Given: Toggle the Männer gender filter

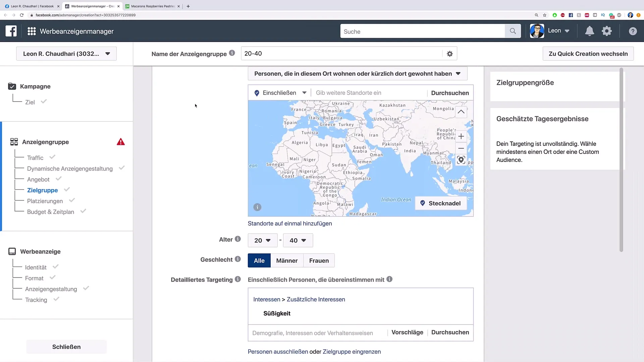Looking at the screenshot, I should pyautogui.click(x=287, y=260).
